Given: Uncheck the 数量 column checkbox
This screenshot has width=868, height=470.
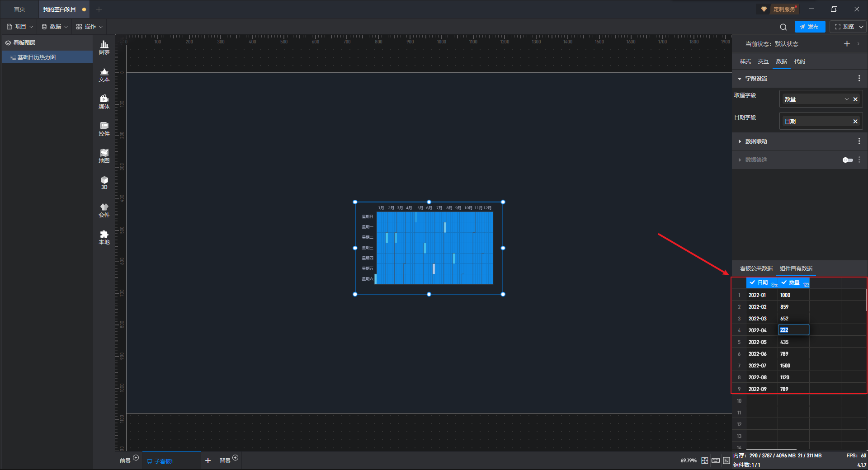Looking at the screenshot, I should 784,282.
